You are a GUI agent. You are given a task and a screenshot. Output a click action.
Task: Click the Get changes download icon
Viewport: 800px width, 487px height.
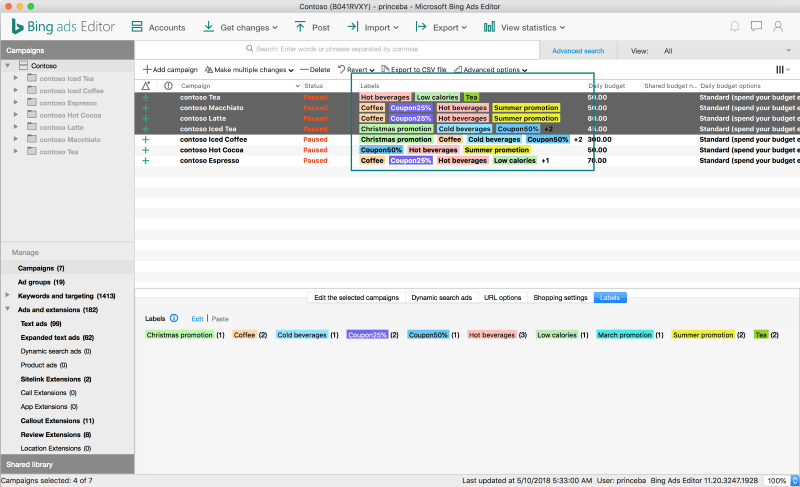tap(208, 27)
